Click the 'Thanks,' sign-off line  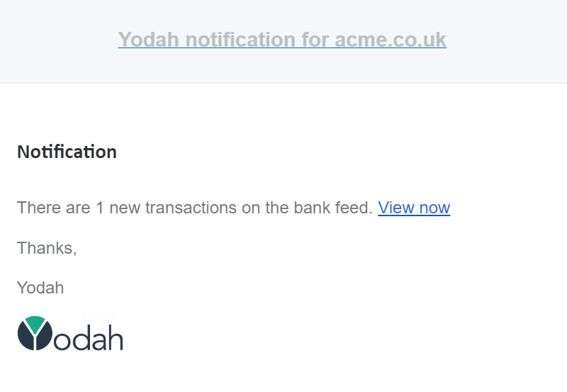(x=47, y=248)
